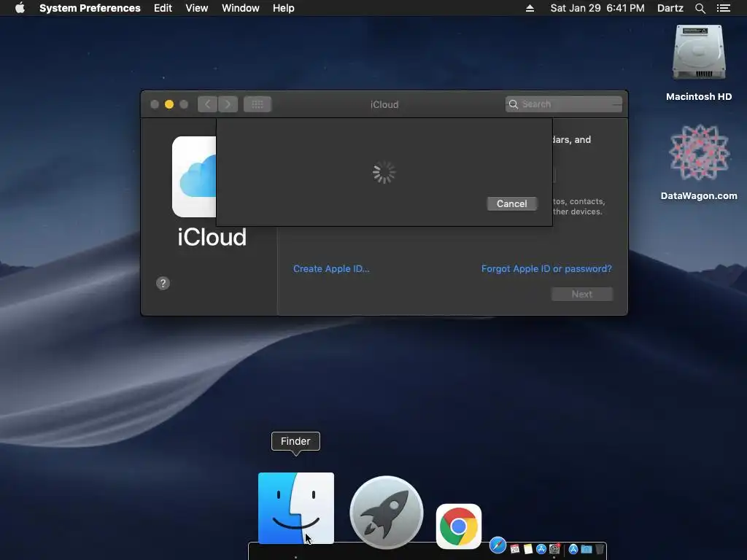Open the System Preferences menu

[90, 8]
